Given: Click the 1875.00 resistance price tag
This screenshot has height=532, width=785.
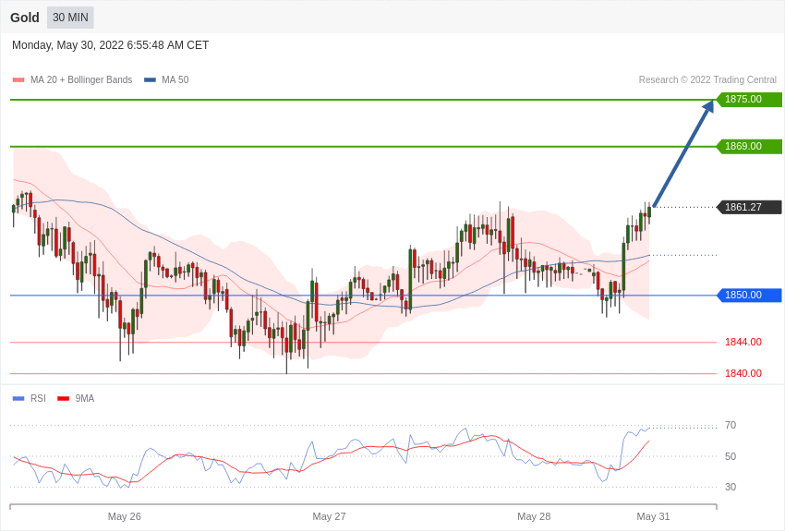Looking at the screenshot, I should pyautogui.click(x=749, y=99).
